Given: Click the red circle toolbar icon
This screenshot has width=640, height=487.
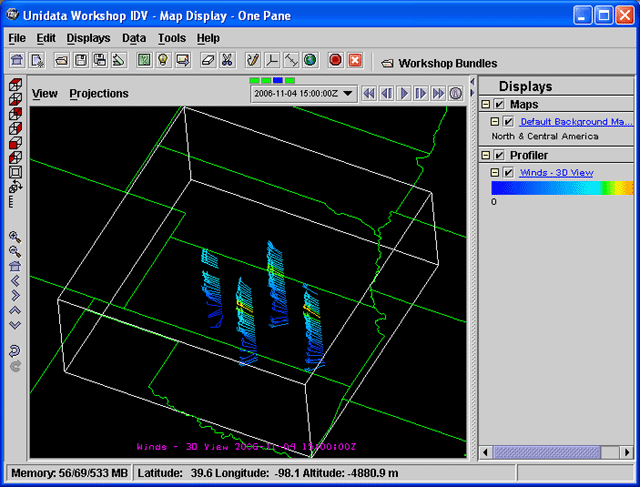Looking at the screenshot, I should 335,60.
